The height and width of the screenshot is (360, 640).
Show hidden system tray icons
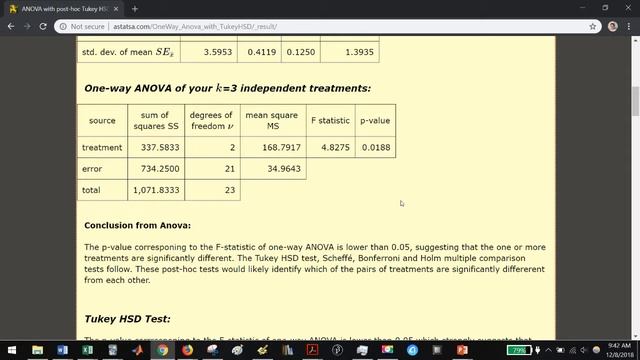pyautogui.click(x=548, y=350)
